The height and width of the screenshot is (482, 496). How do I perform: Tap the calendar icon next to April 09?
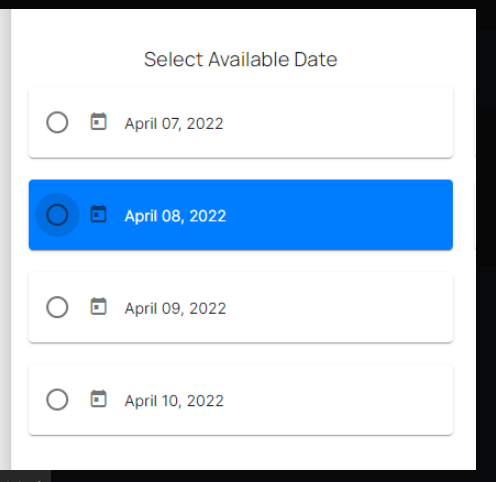pos(98,306)
